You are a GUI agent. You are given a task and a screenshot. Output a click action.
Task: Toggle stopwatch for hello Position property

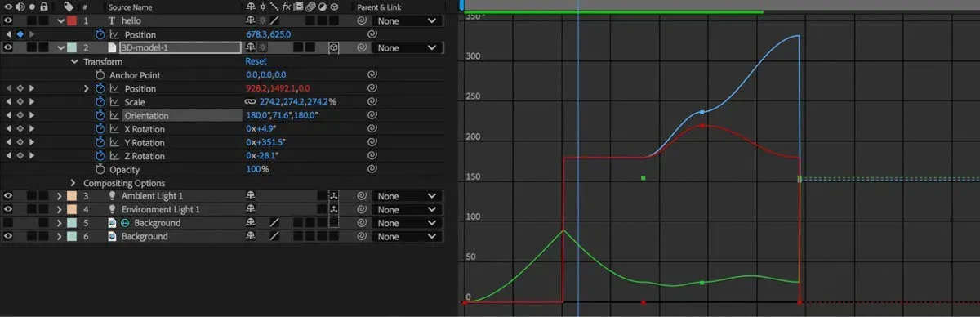coord(100,34)
